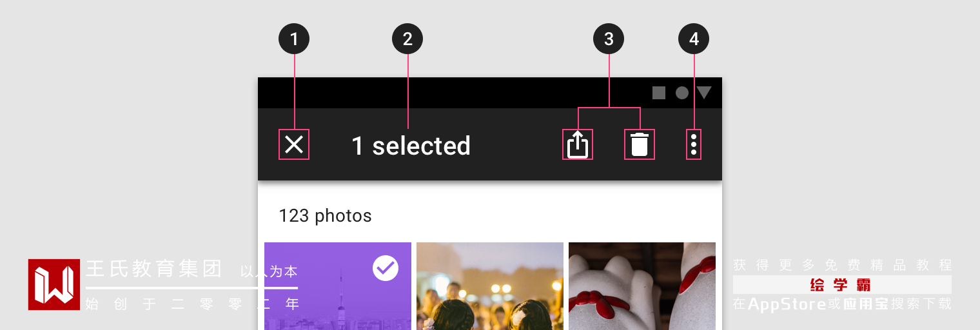Open the three-dot overflow menu
980x330 pixels.
point(694,144)
